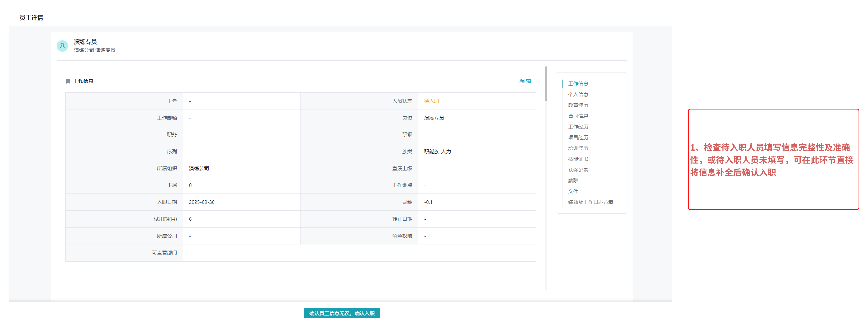Click the employee avatar icon
The height and width of the screenshot is (327, 868).
pos(62,46)
